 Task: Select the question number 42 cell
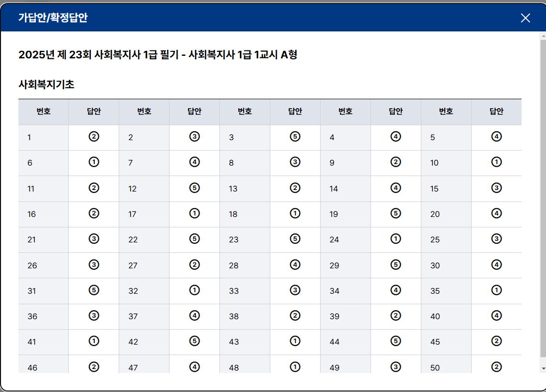coord(144,342)
